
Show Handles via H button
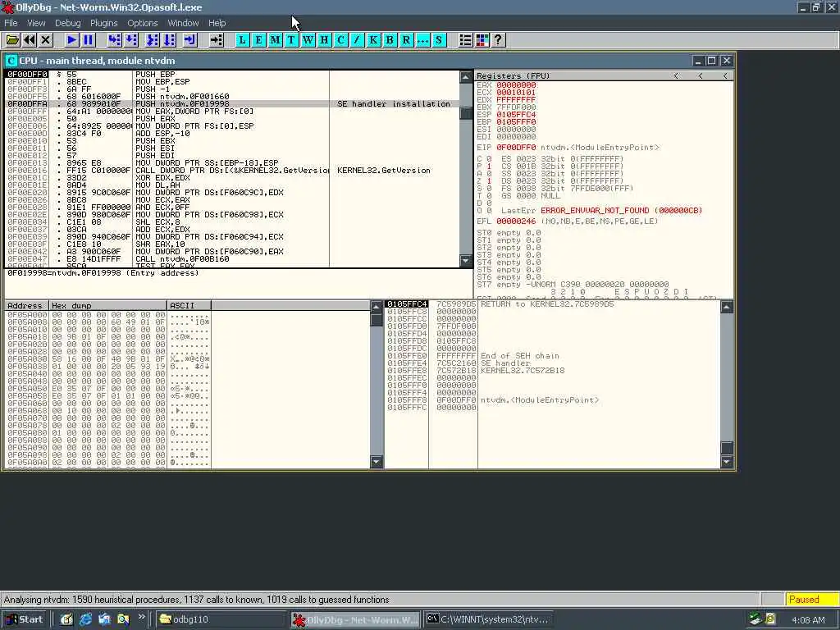tap(324, 39)
